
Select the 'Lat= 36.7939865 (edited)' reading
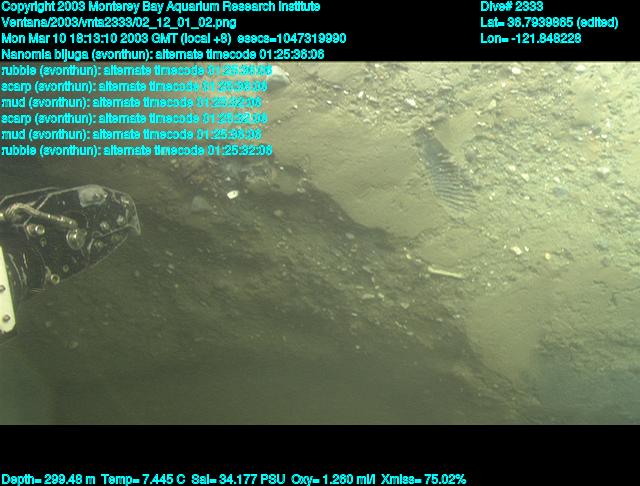tap(549, 22)
